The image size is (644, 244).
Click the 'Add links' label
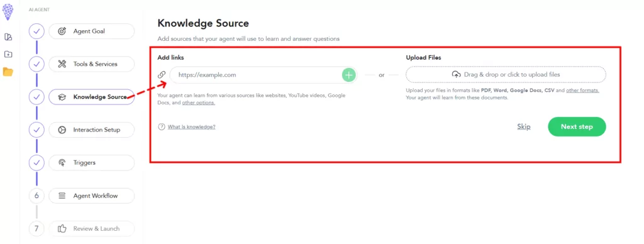(x=171, y=57)
